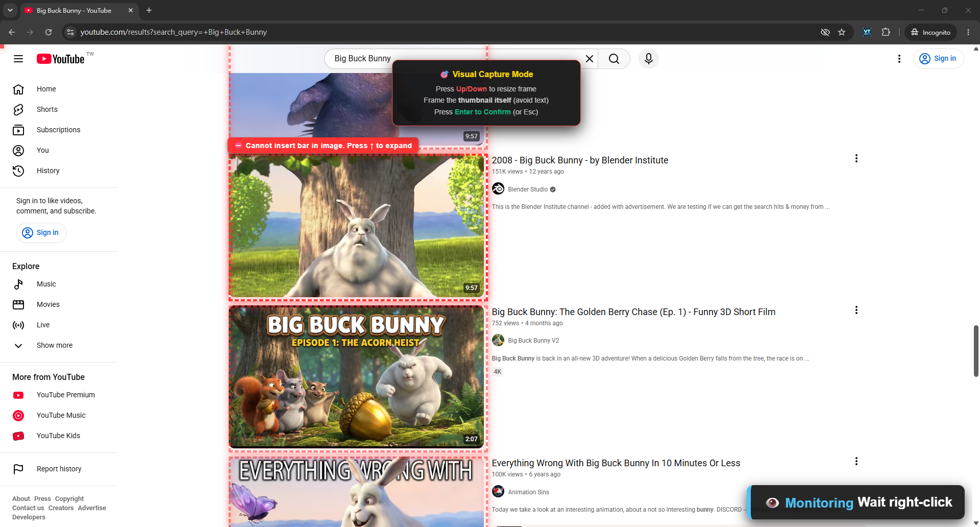The height and width of the screenshot is (527, 980).
Task: Clear the search box with the X
Action: coord(590,59)
